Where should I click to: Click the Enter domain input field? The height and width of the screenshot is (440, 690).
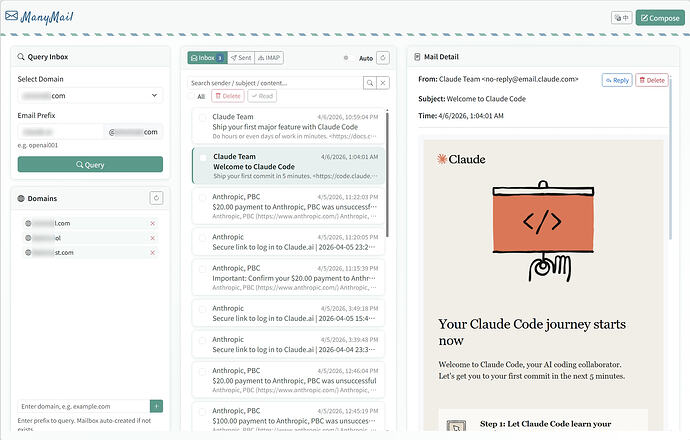pos(84,406)
